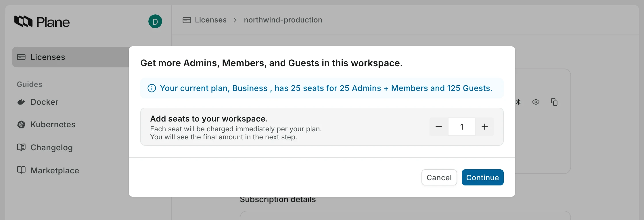This screenshot has height=220, width=644.
Task: Decrease seat count with minus button
Action: 439,127
